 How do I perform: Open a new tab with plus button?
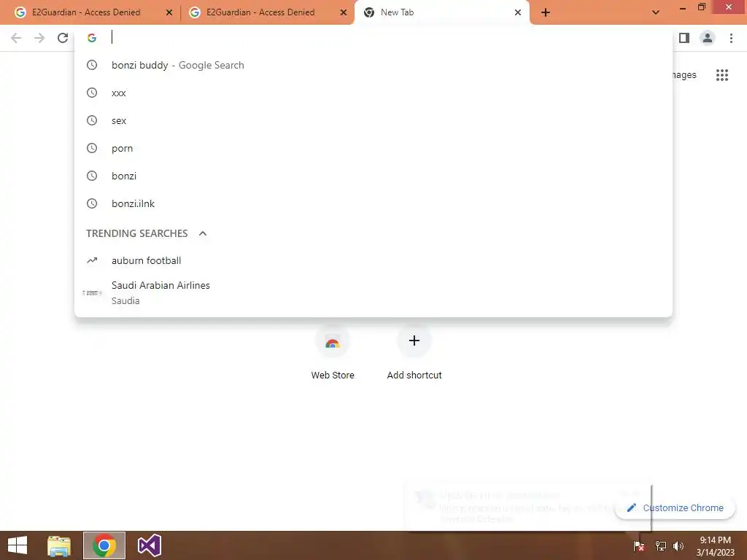546,12
